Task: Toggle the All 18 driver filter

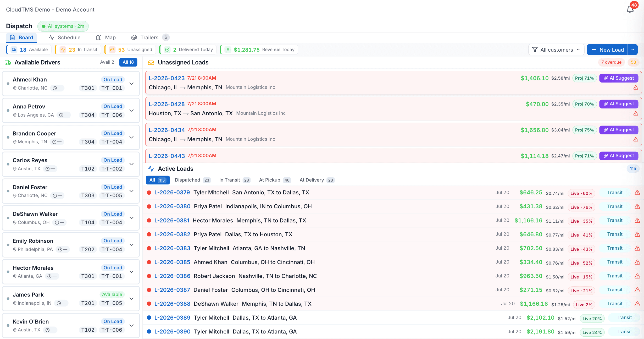Action: 128,62
